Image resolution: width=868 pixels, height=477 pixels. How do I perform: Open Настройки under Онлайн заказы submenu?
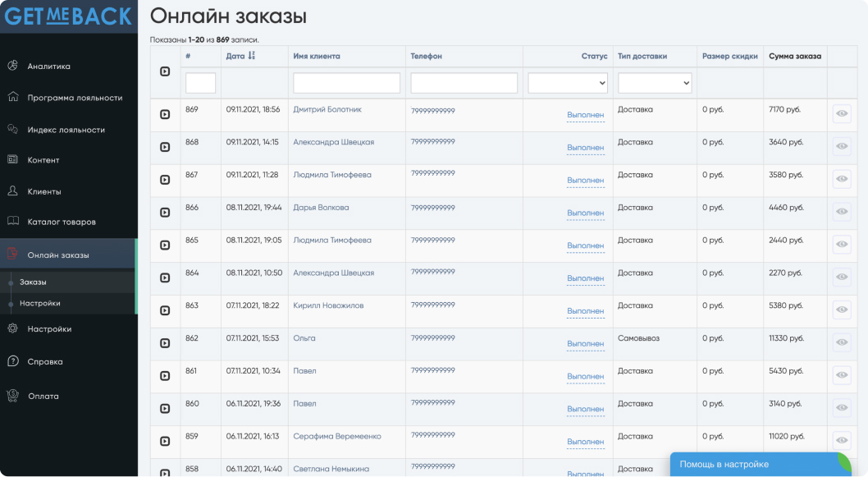[39, 303]
